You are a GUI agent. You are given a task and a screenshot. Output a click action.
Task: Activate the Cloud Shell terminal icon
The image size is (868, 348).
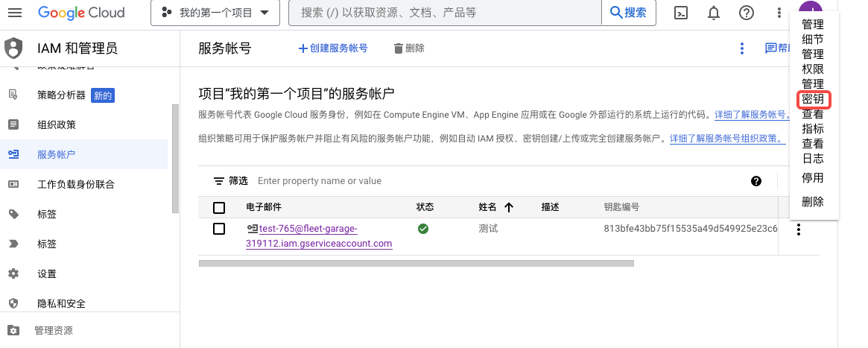click(x=680, y=13)
